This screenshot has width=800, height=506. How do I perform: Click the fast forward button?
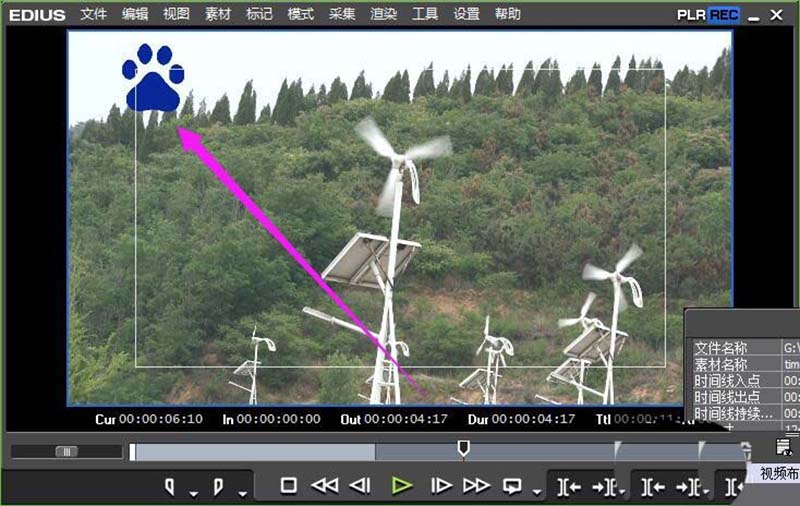tap(476, 486)
